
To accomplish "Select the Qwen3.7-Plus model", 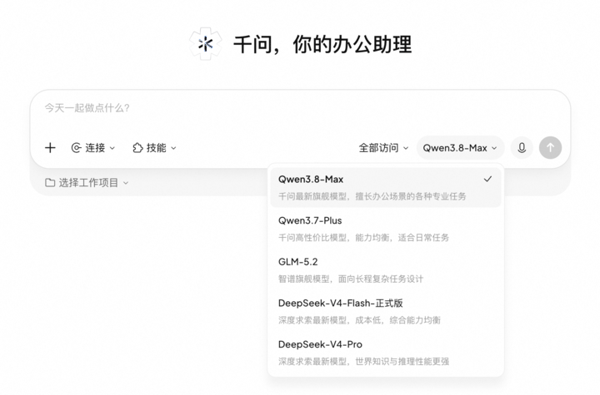I will (x=385, y=229).
